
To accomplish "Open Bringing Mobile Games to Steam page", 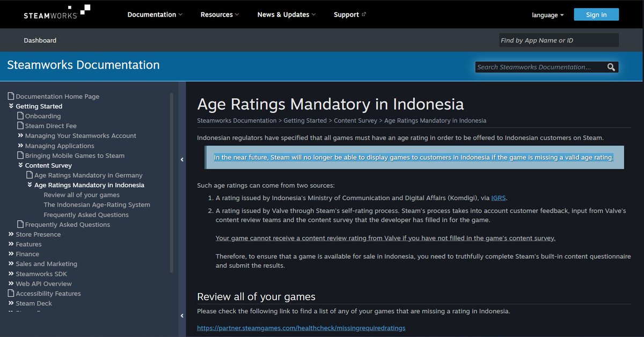I will (75, 156).
